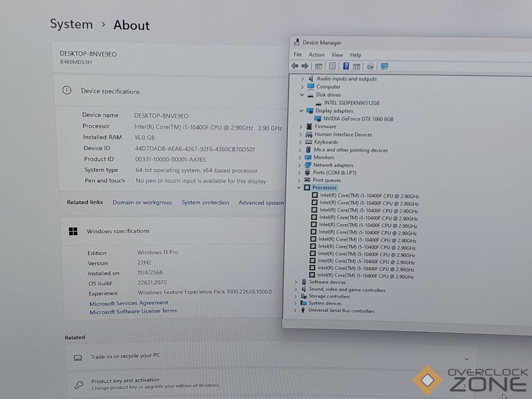532x399 pixels.
Task: Open the Action menu in Device Manager
Action: pos(317,55)
